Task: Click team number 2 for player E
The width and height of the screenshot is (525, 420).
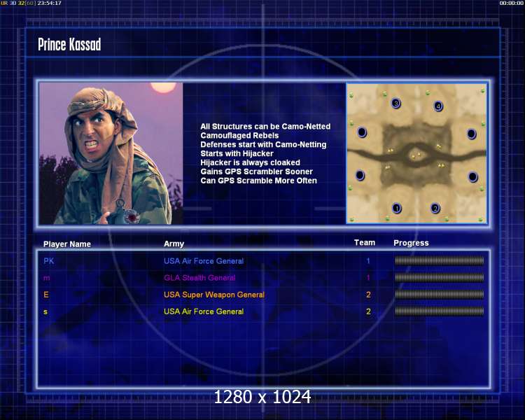Action: (368, 295)
